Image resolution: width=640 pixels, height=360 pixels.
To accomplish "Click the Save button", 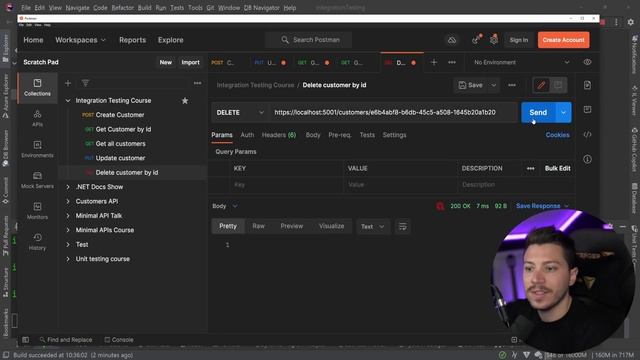I will click(471, 85).
